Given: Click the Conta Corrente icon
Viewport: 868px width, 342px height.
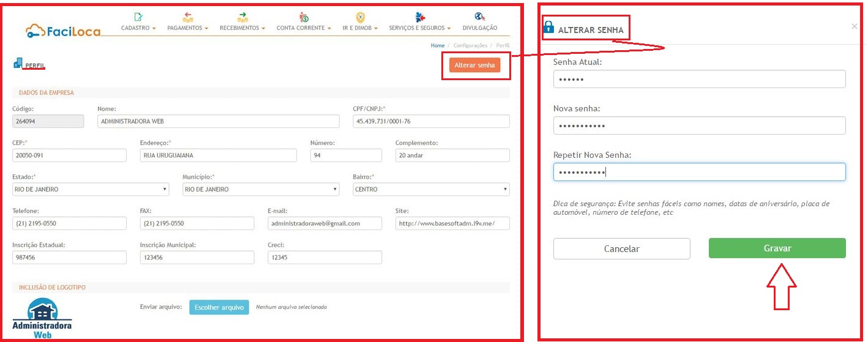Looking at the screenshot, I should tap(304, 17).
